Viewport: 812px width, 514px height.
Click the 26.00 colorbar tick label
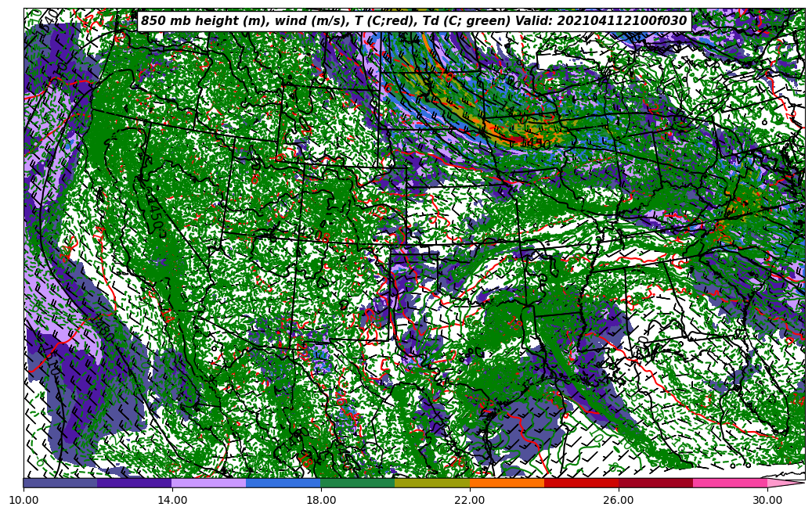click(619, 501)
